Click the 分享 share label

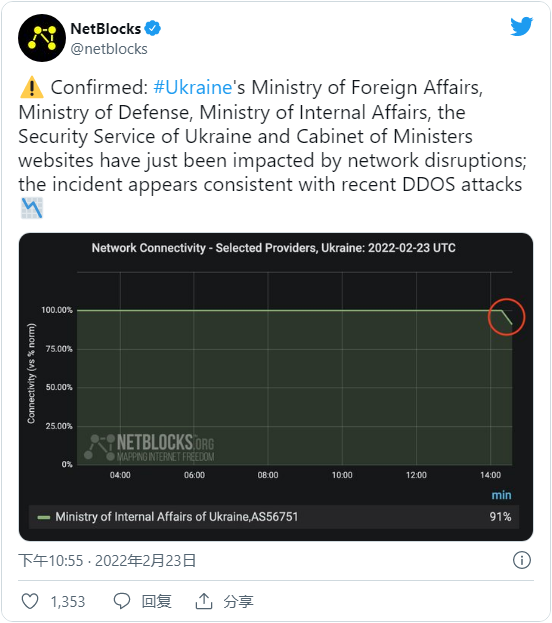[x=238, y=602]
